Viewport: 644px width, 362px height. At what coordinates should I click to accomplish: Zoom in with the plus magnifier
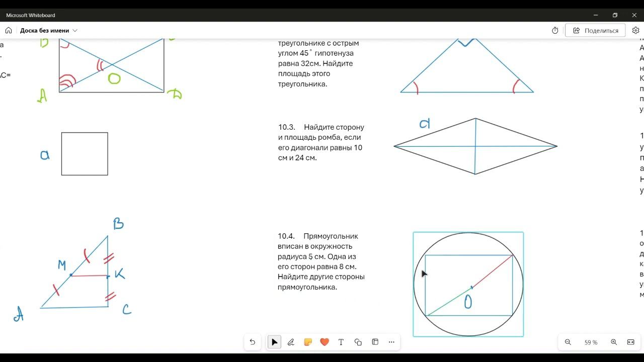coord(614,342)
